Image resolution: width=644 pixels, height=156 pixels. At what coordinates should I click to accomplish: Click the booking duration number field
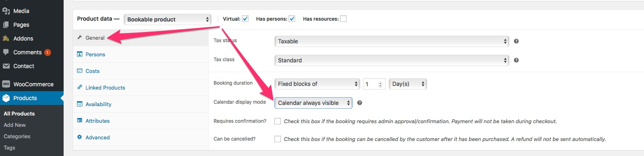click(374, 84)
